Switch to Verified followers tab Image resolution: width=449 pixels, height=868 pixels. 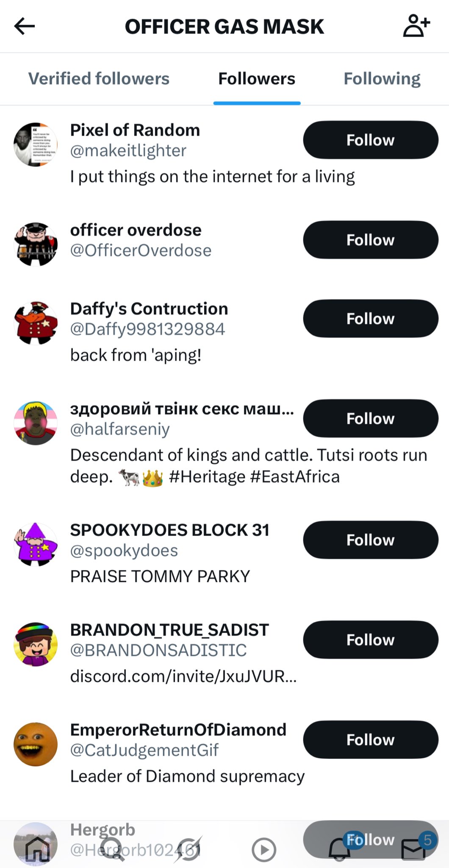coord(99,79)
